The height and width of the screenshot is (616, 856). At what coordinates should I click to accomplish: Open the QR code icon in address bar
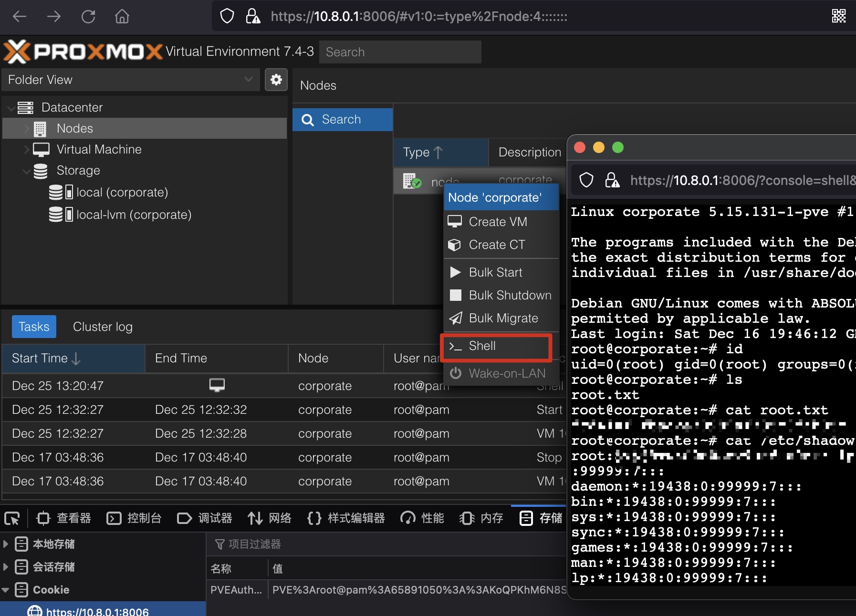(839, 16)
